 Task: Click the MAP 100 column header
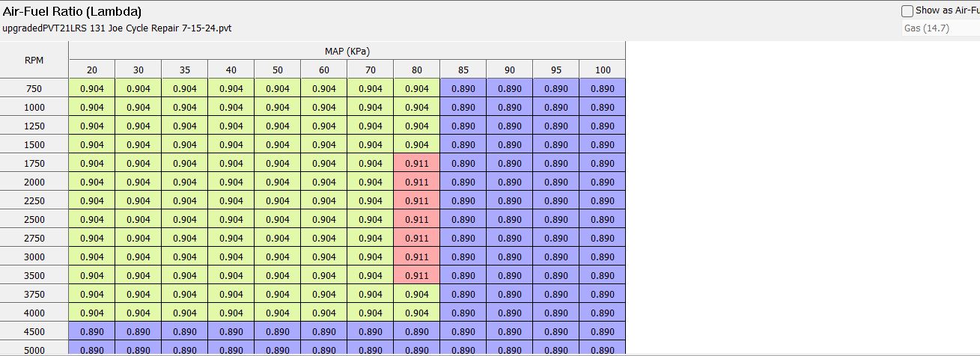click(602, 70)
